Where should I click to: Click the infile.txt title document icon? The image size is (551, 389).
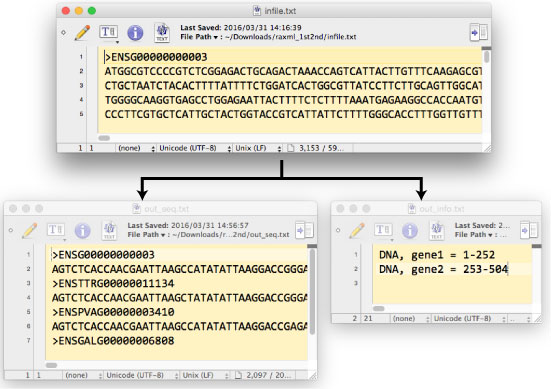coord(257,11)
